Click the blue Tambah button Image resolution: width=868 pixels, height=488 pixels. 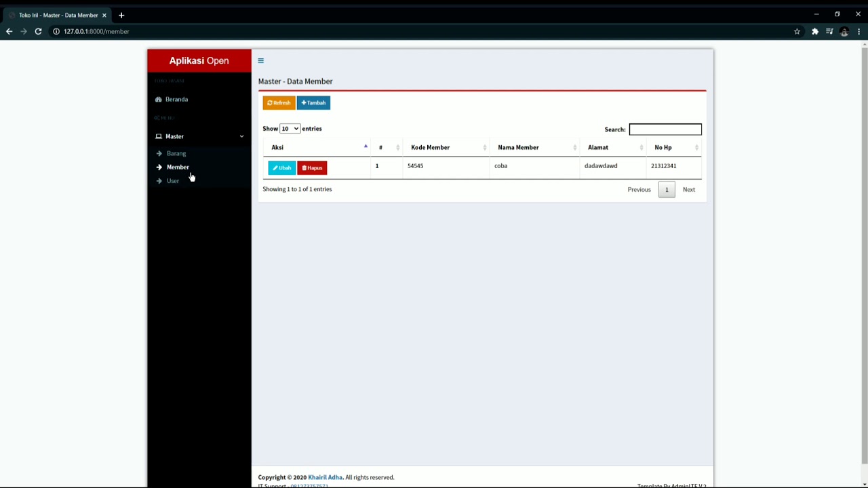tap(313, 103)
